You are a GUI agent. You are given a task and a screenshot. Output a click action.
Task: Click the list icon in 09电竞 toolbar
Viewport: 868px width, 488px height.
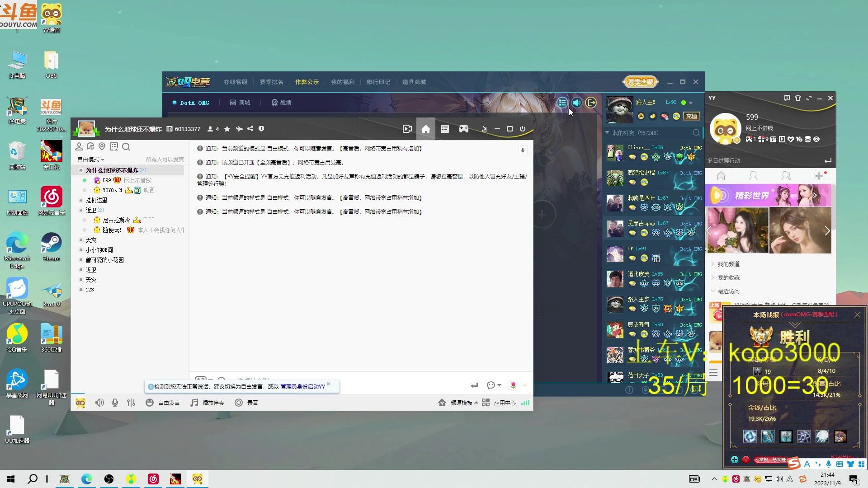[x=562, y=103]
